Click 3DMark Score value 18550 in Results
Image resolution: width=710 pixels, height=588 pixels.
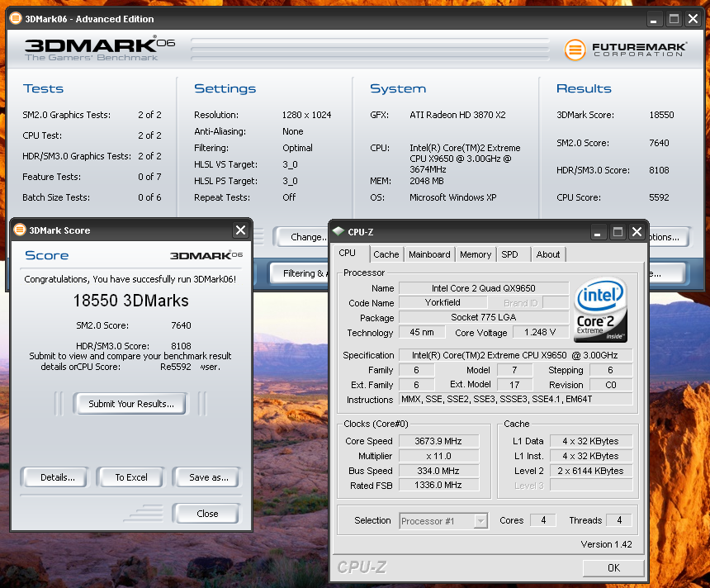(x=661, y=115)
